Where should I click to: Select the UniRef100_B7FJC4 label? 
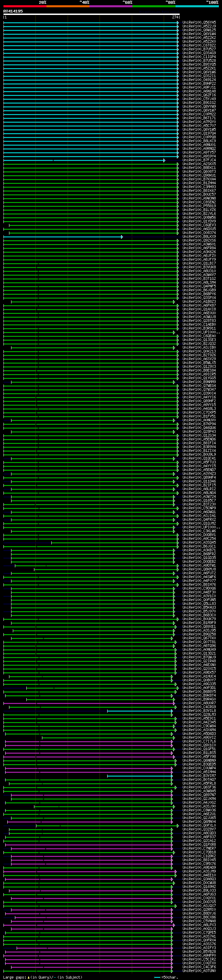pyautogui.click(x=199, y=160)
